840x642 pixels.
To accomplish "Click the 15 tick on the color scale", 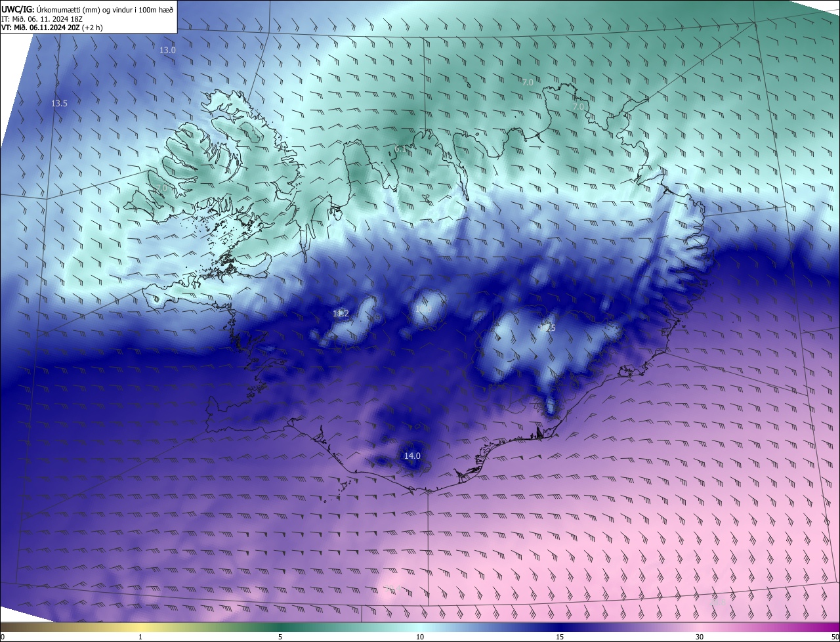I will click(560, 637).
